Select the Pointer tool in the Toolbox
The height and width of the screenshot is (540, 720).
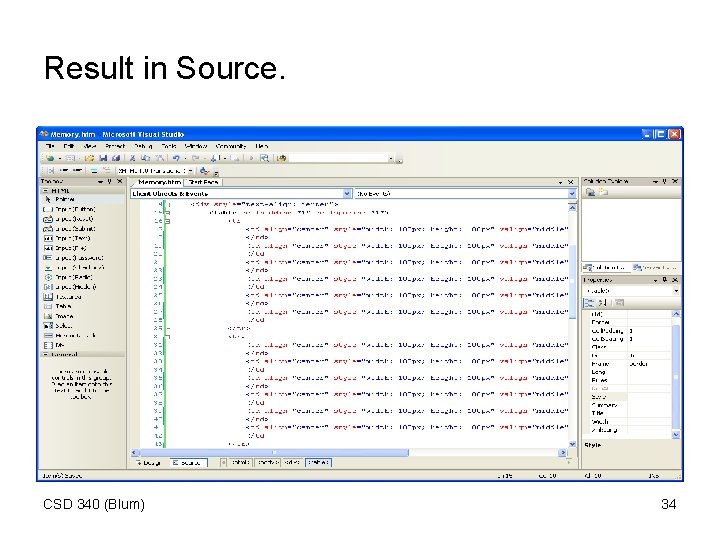(82, 199)
